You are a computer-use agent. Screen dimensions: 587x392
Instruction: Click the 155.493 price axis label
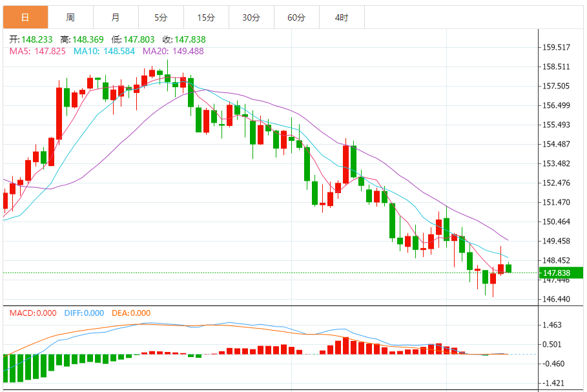[556, 125]
